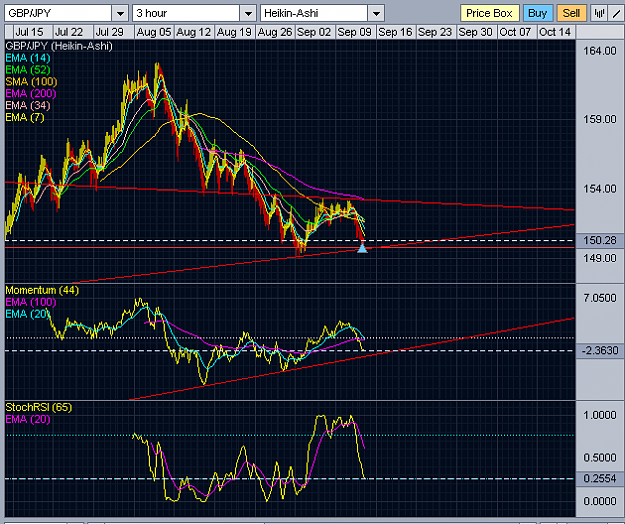This screenshot has height=524, width=625.
Task: Expand the 3 hour timeframe dropdown arrow
Action: click(x=248, y=14)
